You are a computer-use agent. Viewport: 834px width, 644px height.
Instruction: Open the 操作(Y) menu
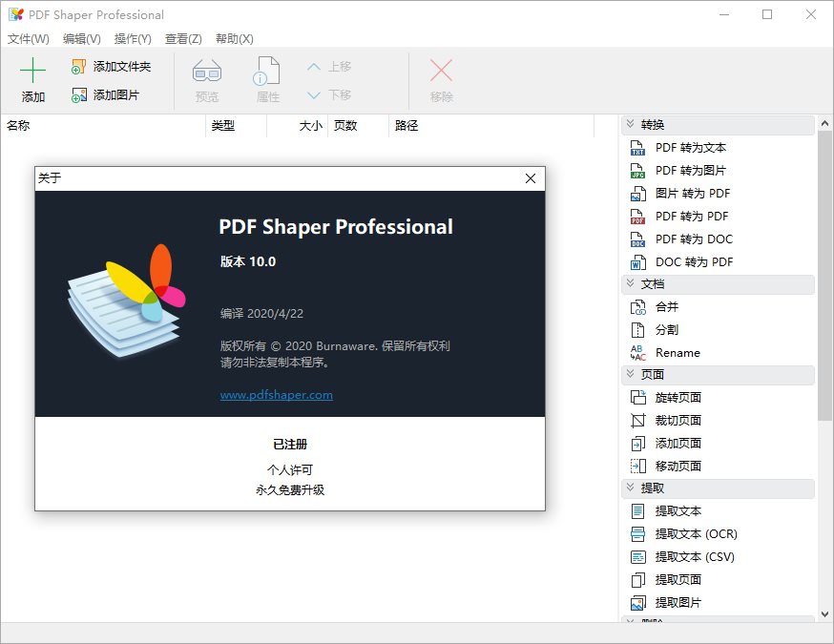[133, 39]
